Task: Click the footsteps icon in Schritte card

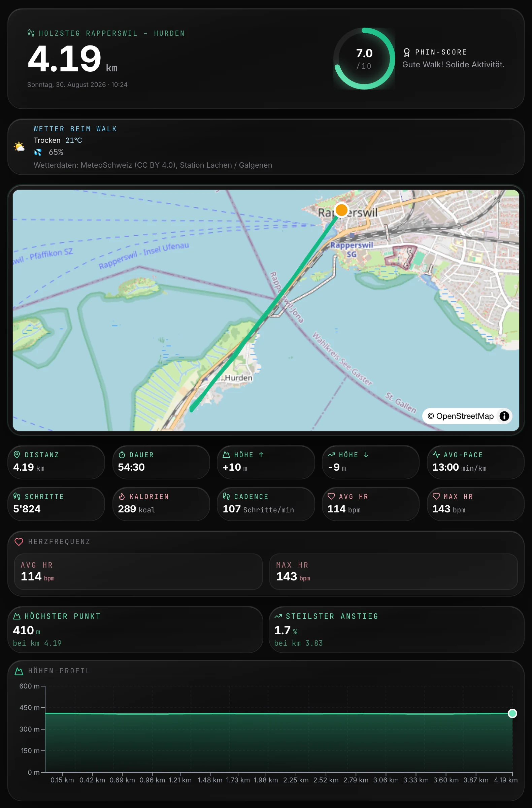Action: tap(16, 496)
